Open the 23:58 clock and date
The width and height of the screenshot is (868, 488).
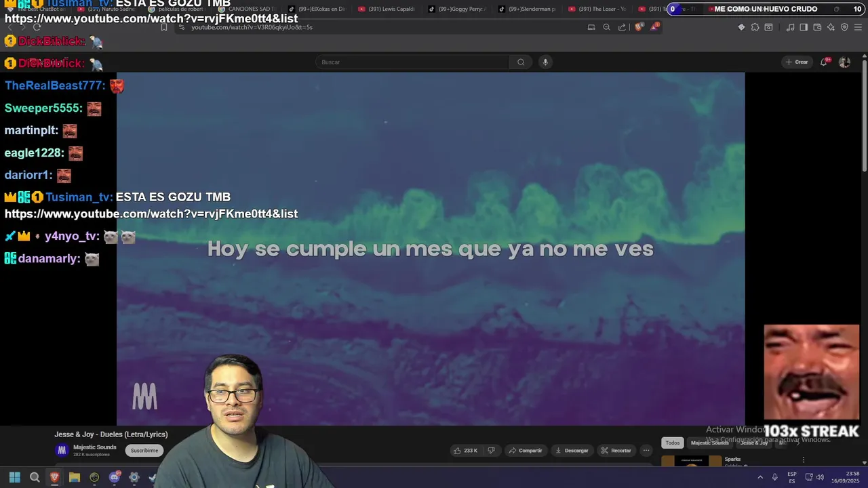pyautogui.click(x=846, y=477)
